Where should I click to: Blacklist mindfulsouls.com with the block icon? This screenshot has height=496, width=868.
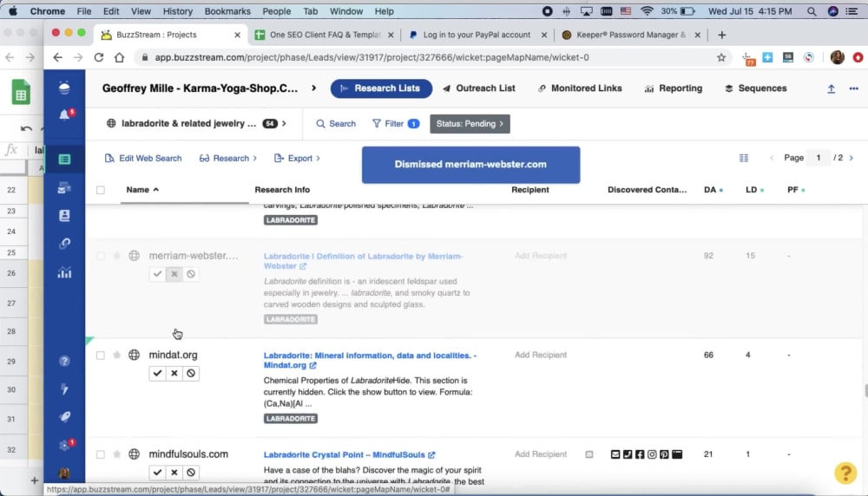[x=191, y=473]
